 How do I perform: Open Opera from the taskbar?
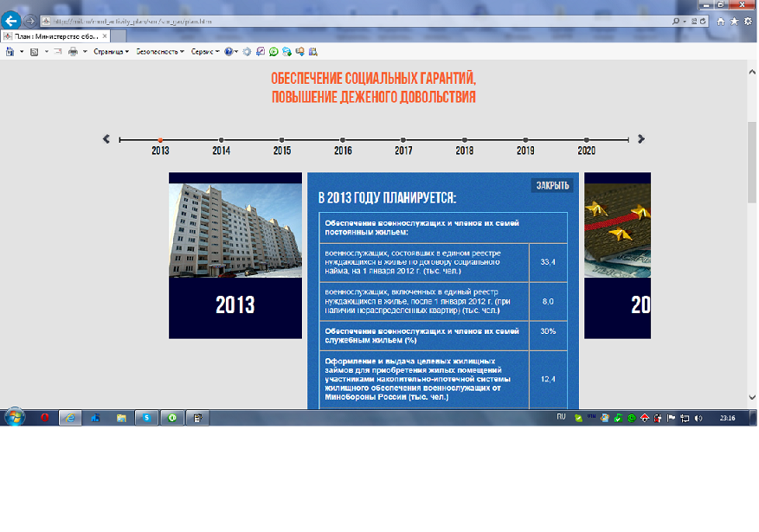pyautogui.click(x=44, y=418)
